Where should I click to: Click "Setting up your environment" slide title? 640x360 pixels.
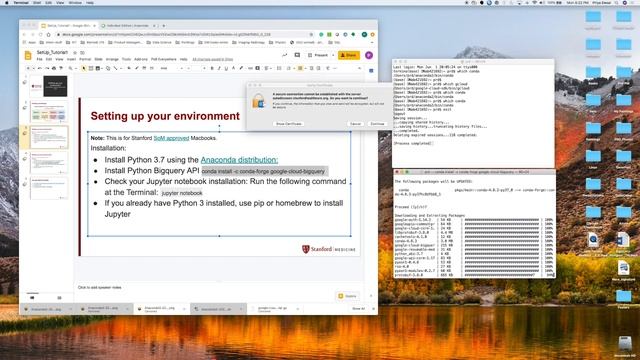(165, 116)
